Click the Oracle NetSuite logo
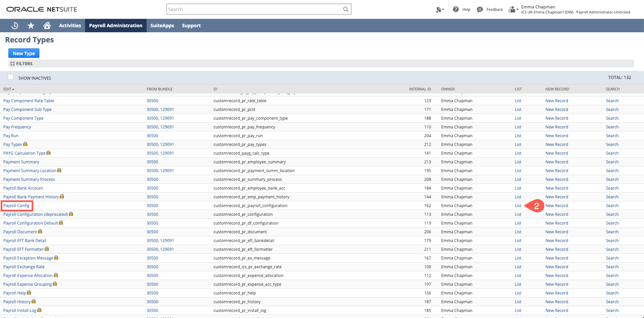Viewport: 644px width, 318px height. coord(41,9)
